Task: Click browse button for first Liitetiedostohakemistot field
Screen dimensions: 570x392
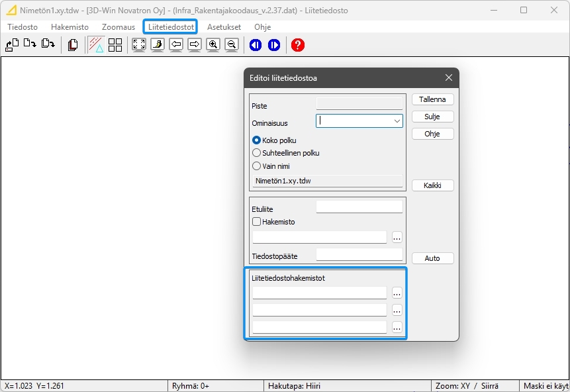Action: [x=397, y=293]
